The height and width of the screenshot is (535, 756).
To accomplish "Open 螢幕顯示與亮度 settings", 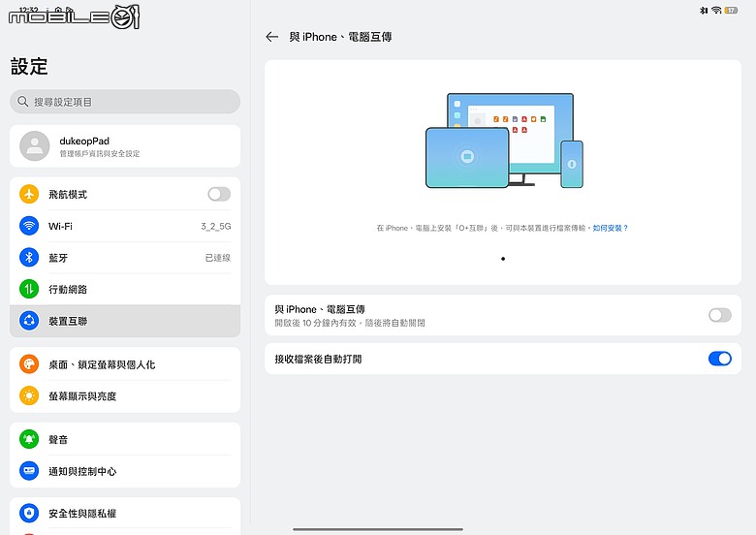I will coord(125,395).
